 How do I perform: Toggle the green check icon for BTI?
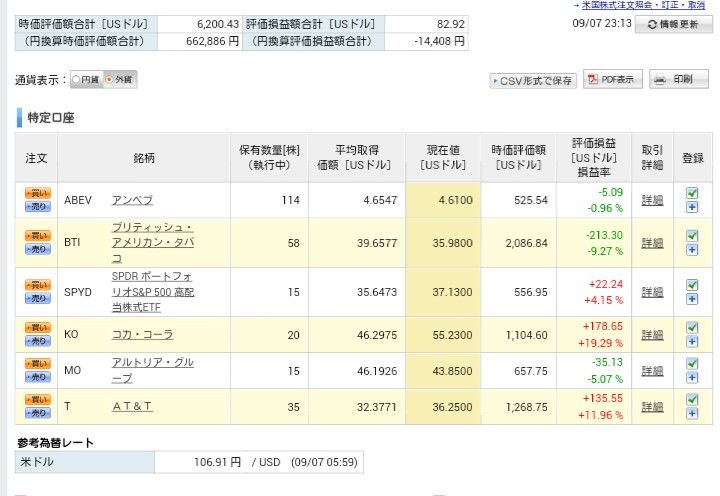(692, 236)
